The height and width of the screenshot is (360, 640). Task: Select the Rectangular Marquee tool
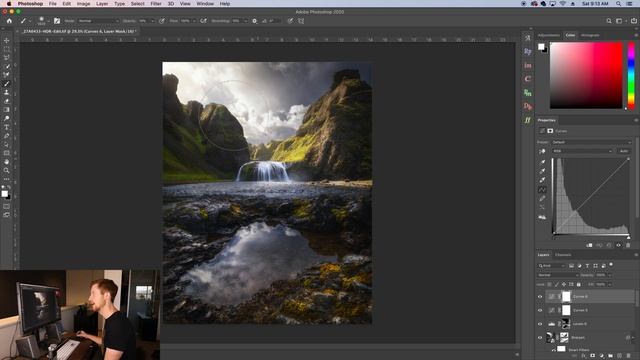tap(7, 49)
